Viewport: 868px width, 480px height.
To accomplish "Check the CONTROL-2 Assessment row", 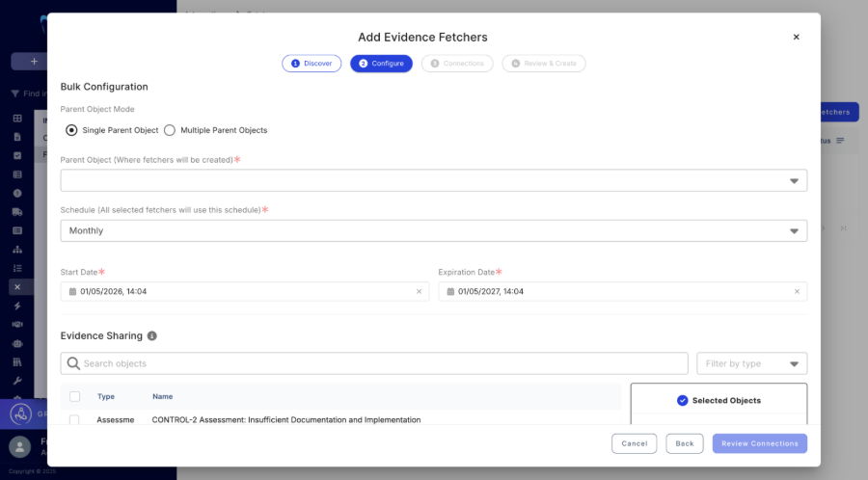I will click(74, 419).
